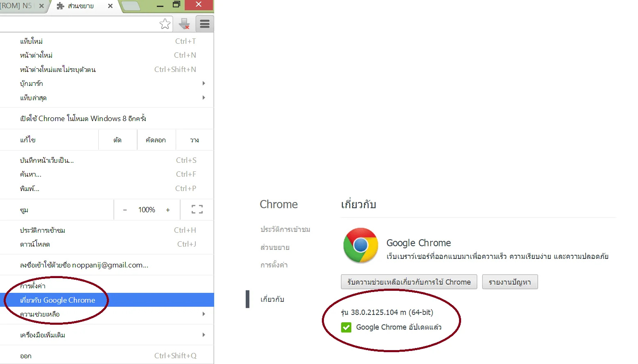Image resolution: width=638 pixels, height=364 pixels.
Task: Click Google Chrome อัปเดตแล้ว status text
Action: [399, 327]
